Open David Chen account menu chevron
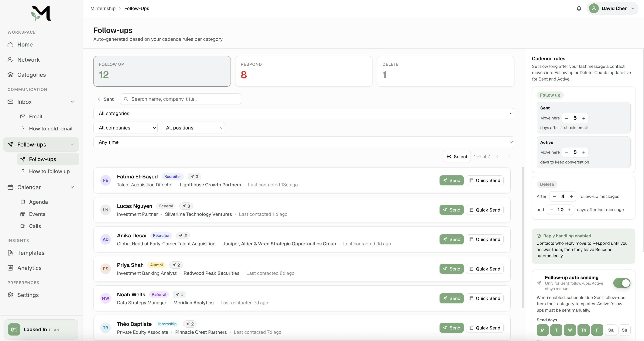Screen dimensions: 644x341 click(633, 9)
